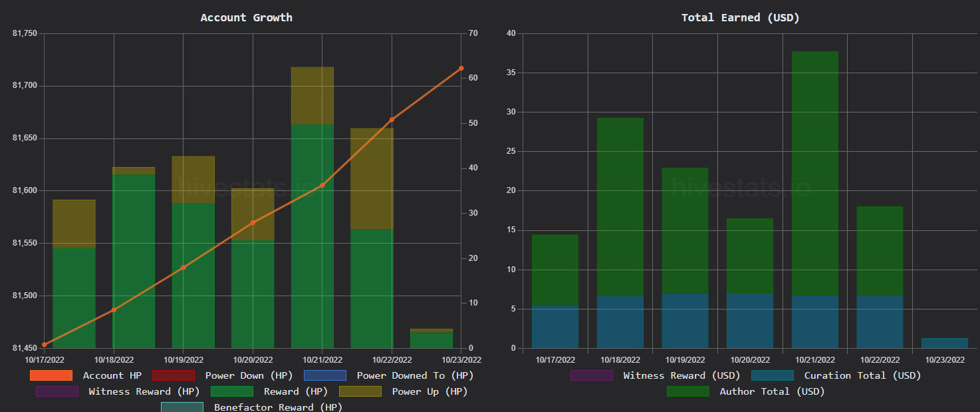
Task: Click the Author Total bar segment for 10/17/2022
Action: click(x=555, y=270)
